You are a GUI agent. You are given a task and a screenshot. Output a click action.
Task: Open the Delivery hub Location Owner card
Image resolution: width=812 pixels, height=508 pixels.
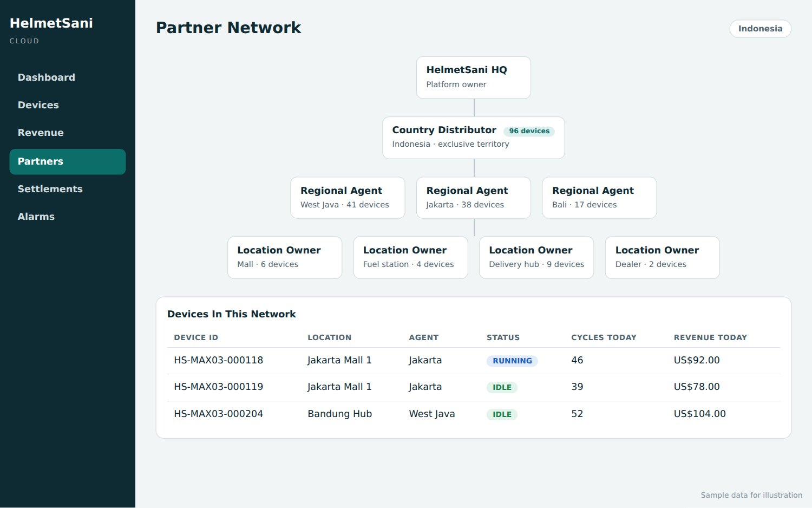(x=536, y=257)
